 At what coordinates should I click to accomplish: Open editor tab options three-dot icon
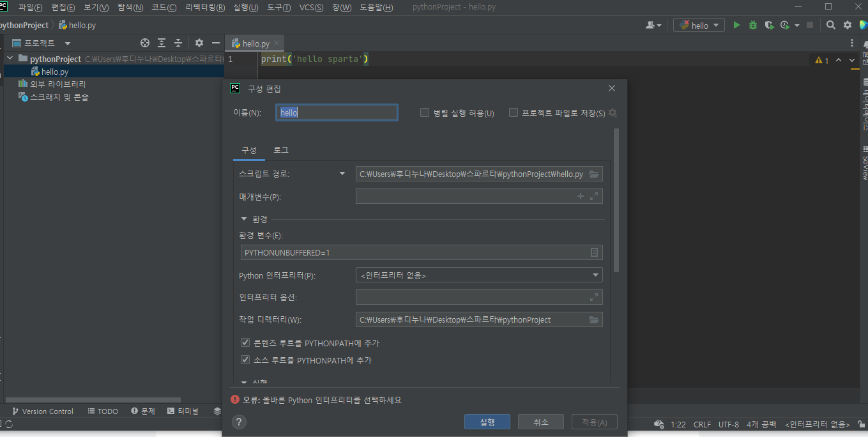852,43
